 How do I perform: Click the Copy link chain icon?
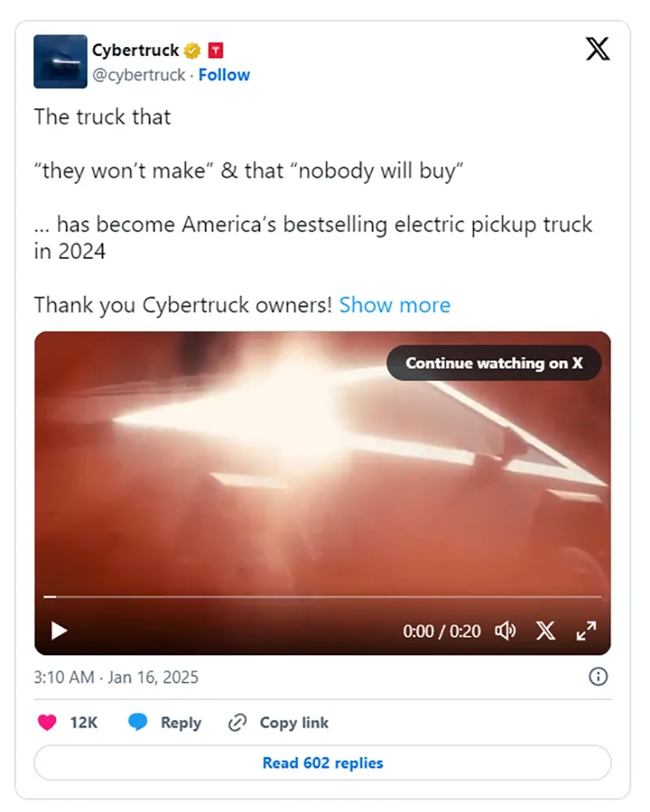click(x=237, y=722)
